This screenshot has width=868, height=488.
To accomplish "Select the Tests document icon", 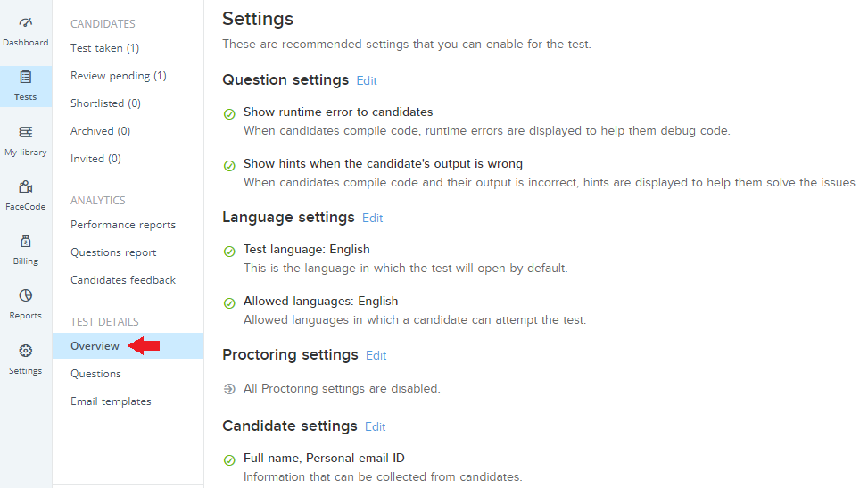I will 26,77.
